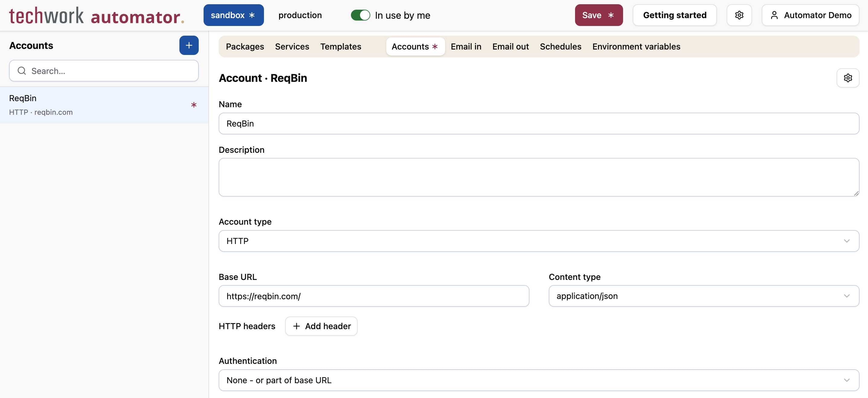Select the Accounts tab
This screenshot has height=398, width=868.
pos(415,47)
